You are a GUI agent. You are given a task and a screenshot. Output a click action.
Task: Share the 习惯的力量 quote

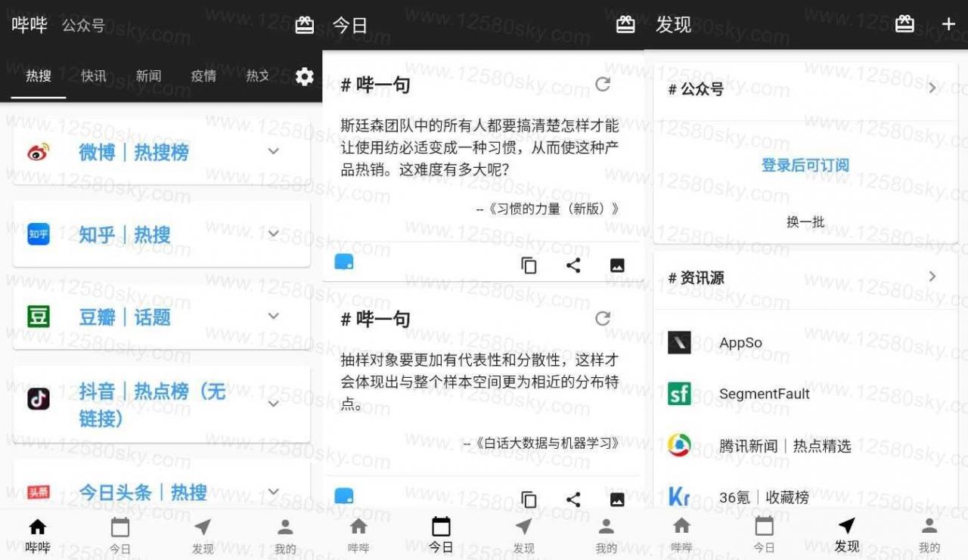point(573,265)
